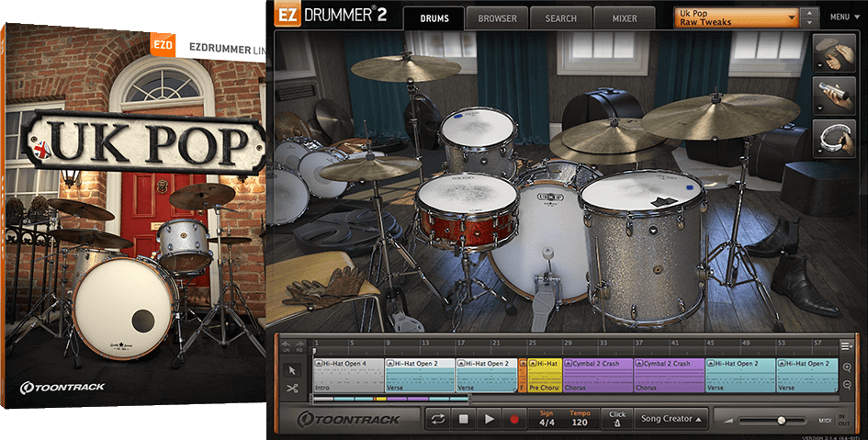Open the tambourine instrument dropdown arrow
868x440 pixels.
[x=818, y=152]
